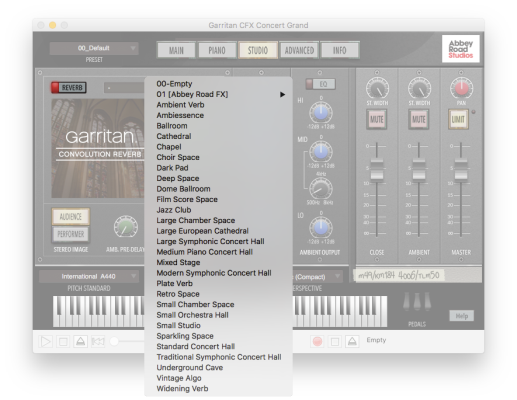
Task: Click the eject icon beside Empty label
Action: click(x=352, y=341)
